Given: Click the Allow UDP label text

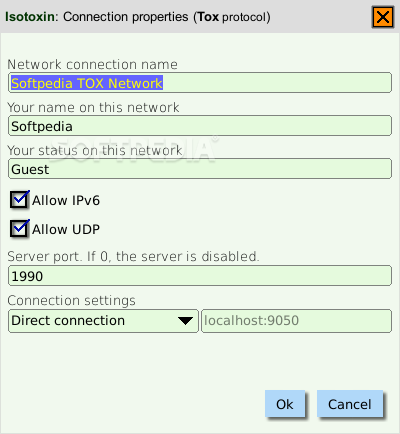Looking at the screenshot, I should [x=66, y=229].
